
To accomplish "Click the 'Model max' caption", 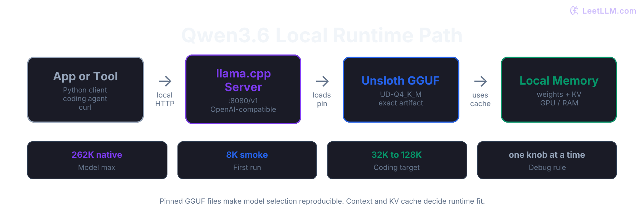I will click(97, 167).
